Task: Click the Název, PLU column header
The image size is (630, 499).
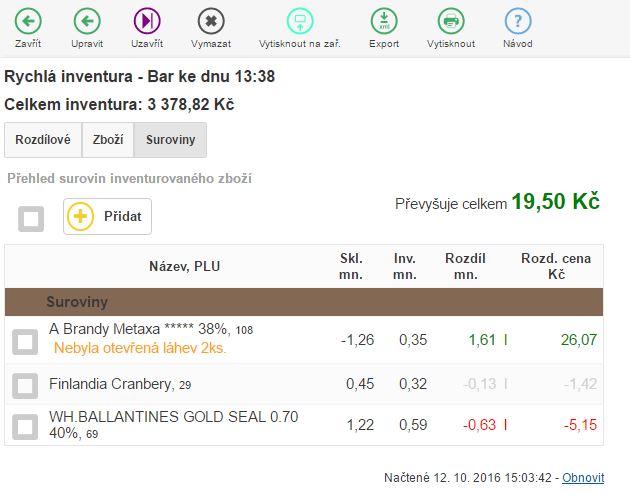Action: [184, 266]
